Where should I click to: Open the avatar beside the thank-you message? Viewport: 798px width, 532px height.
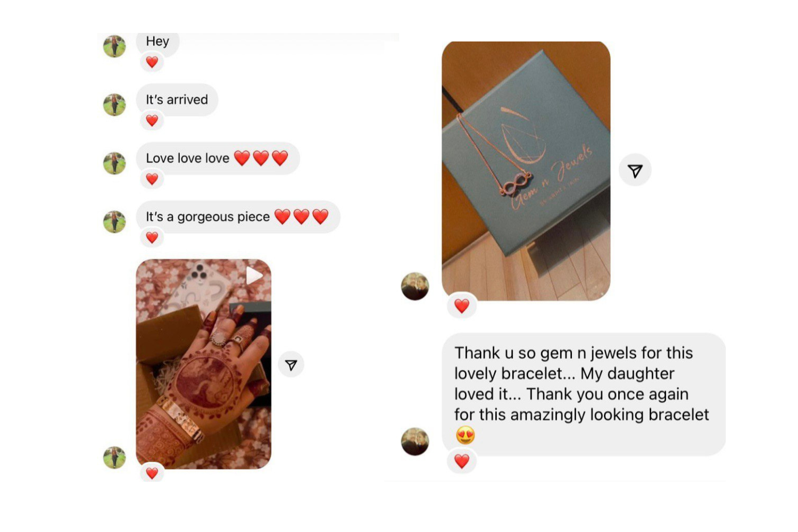click(415, 442)
